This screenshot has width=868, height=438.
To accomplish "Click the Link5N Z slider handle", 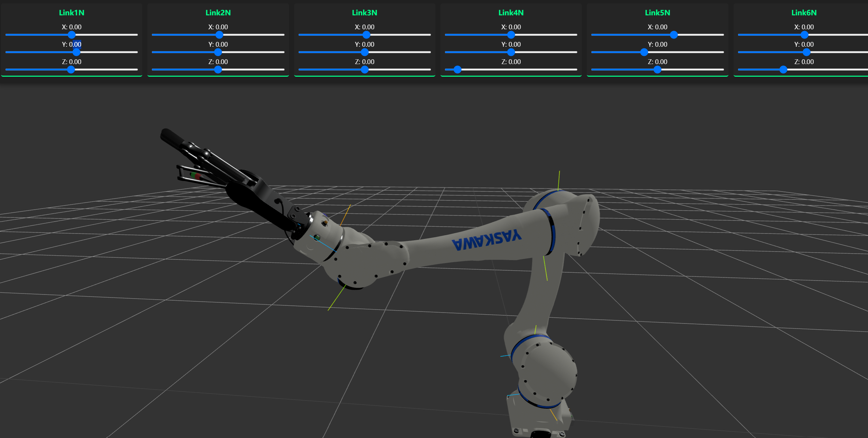I will [657, 70].
